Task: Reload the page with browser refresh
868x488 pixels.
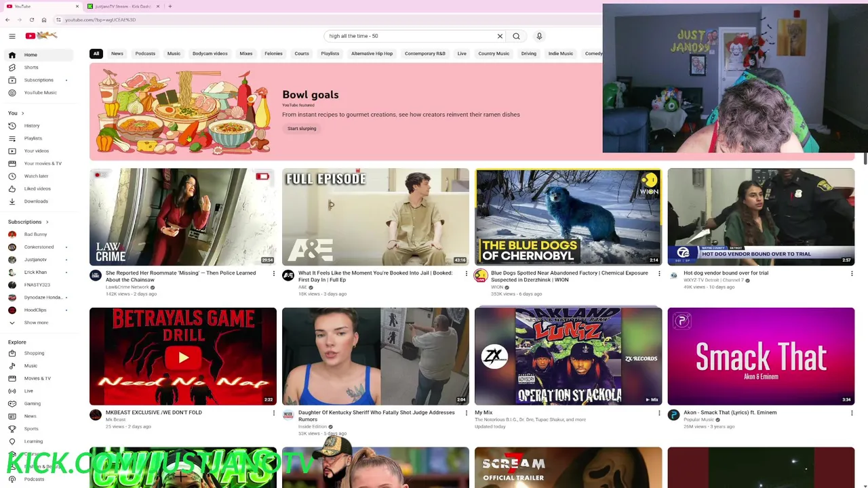Action: pyautogui.click(x=32, y=20)
